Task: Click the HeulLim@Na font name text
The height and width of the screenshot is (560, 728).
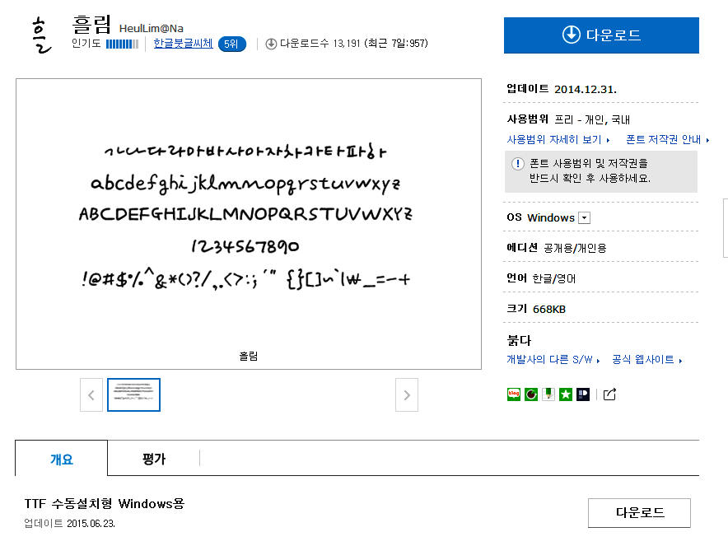Action: pyautogui.click(x=152, y=28)
